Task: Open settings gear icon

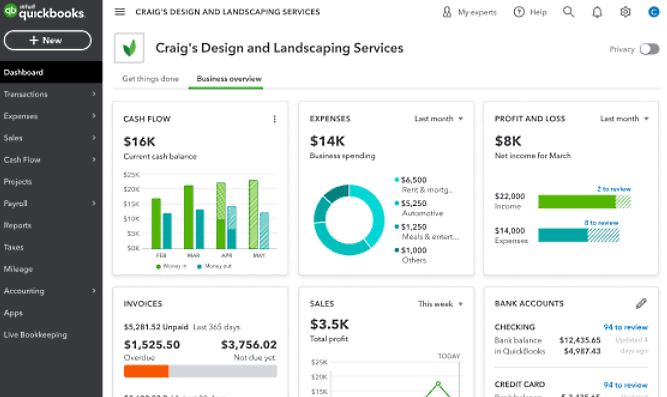Action: tap(625, 12)
